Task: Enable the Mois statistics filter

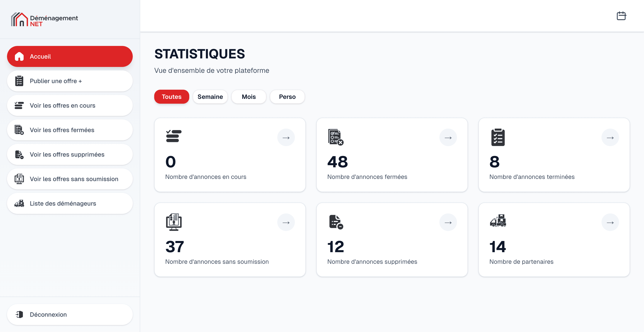Action: (x=248, y=97)
